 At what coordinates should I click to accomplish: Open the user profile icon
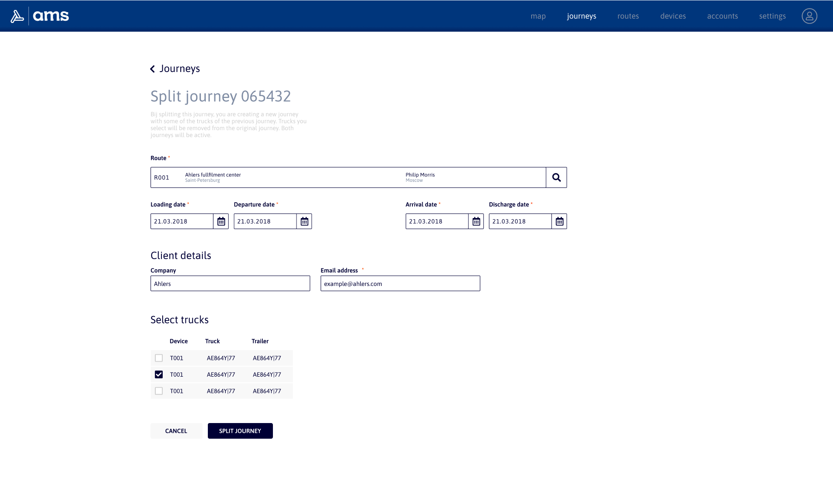click(x=809, y=16)
